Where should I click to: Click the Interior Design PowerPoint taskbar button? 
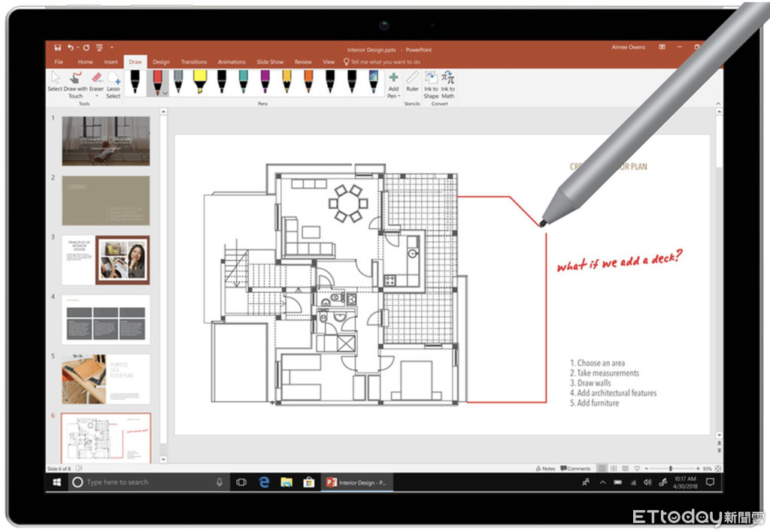pos(357,482)
